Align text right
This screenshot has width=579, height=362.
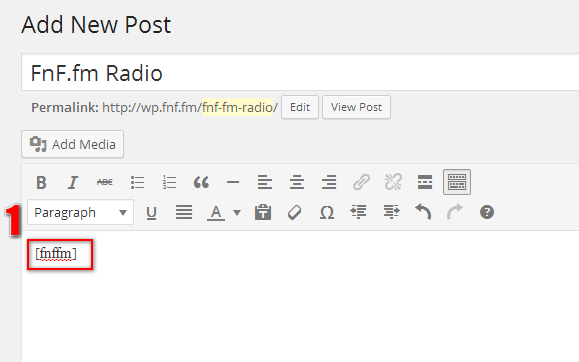[x=329, y=182]
